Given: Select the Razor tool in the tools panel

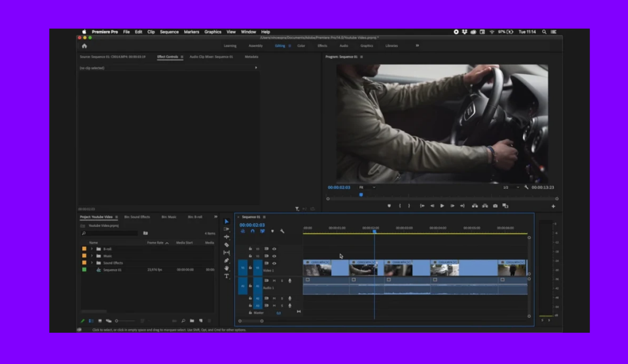Looking at the screenshot, I should tap(226, 245).
